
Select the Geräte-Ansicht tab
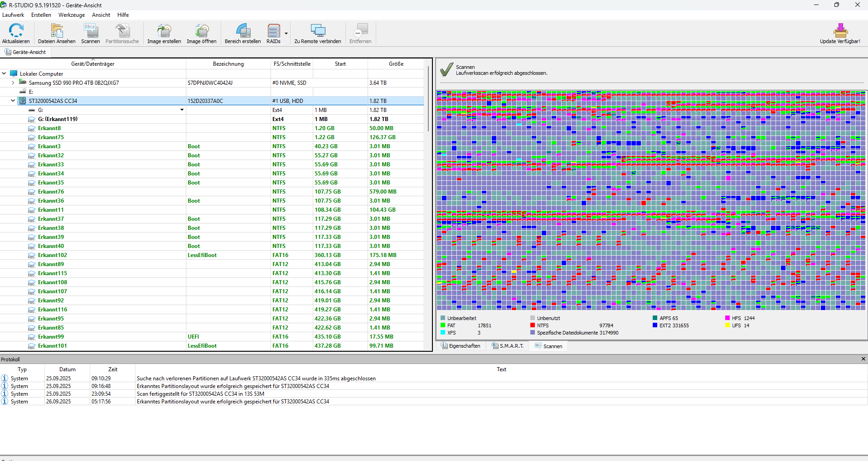click(x=26, y=52)
